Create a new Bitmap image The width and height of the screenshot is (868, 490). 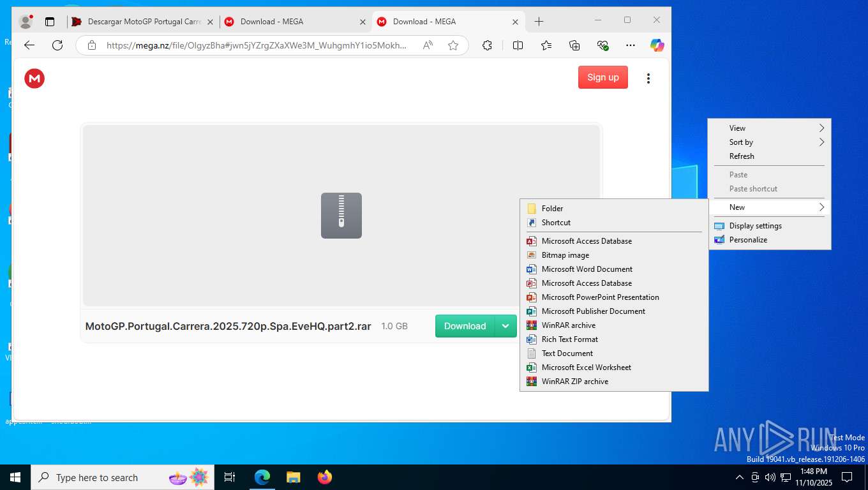[x=614, y=255]
